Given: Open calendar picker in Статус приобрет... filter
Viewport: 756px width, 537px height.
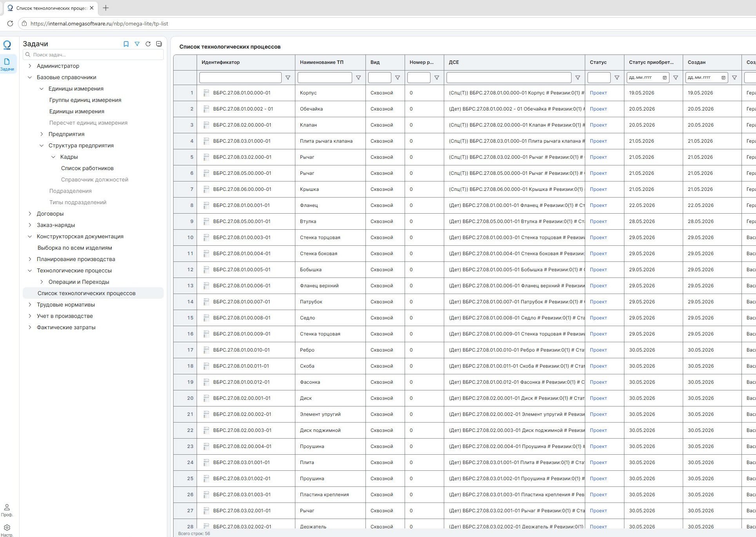Looking at the screenshot, I should point(665,78).
